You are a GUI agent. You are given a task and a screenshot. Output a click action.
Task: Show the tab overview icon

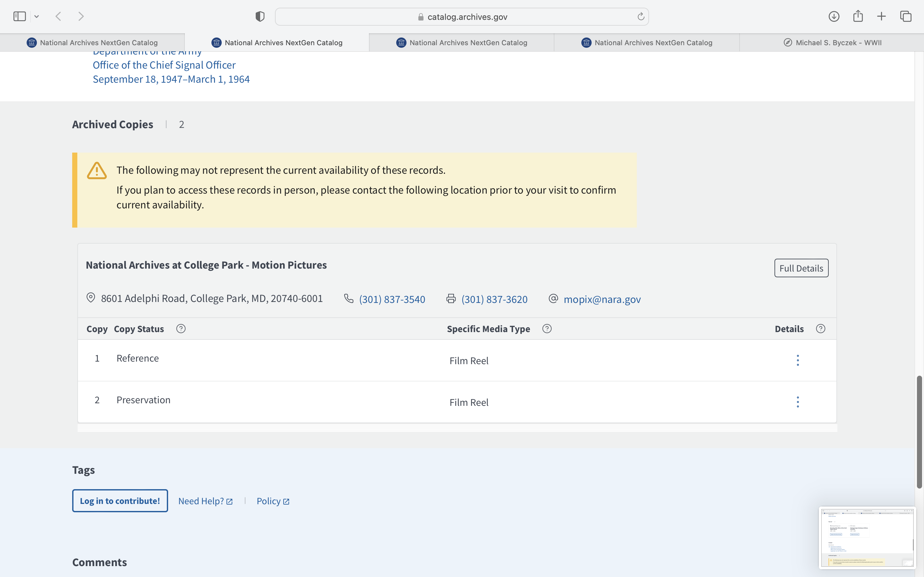(906, 16)
